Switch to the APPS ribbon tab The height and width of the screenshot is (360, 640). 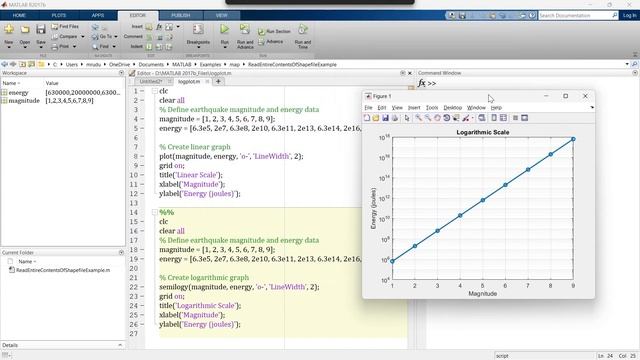(98, 16)
